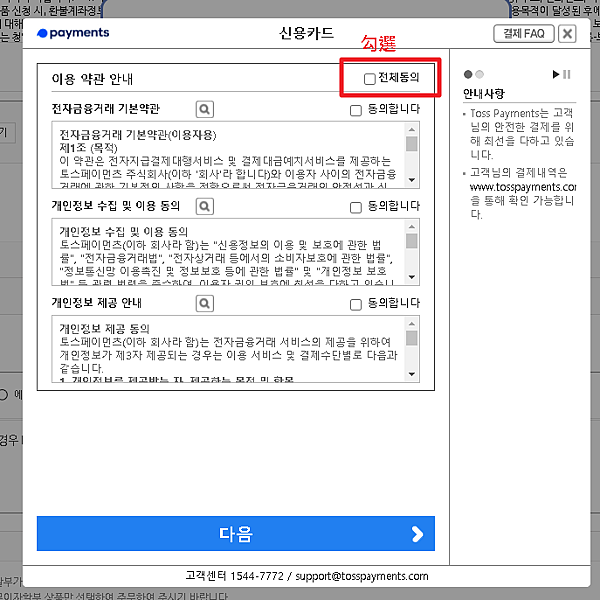The image size is (600, 600).
Task: Click the www.tosspayments.com address text
Action: point(523,187)
